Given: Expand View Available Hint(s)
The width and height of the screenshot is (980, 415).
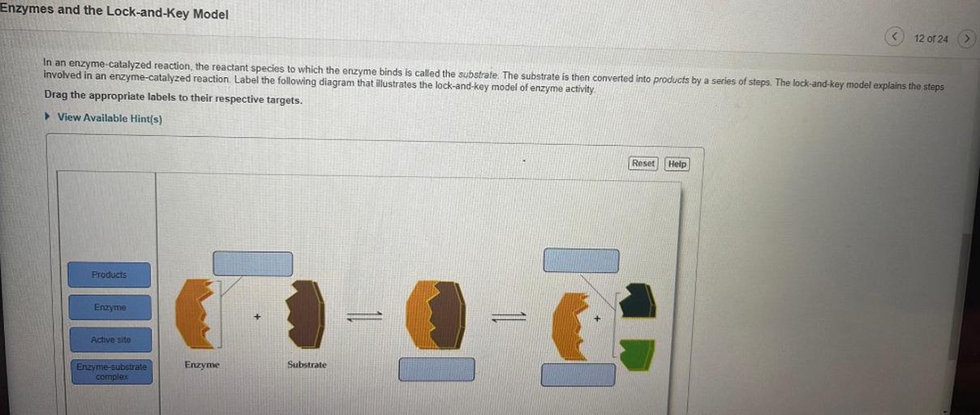Looking at the screenshot, I should (x=104, y=118).
